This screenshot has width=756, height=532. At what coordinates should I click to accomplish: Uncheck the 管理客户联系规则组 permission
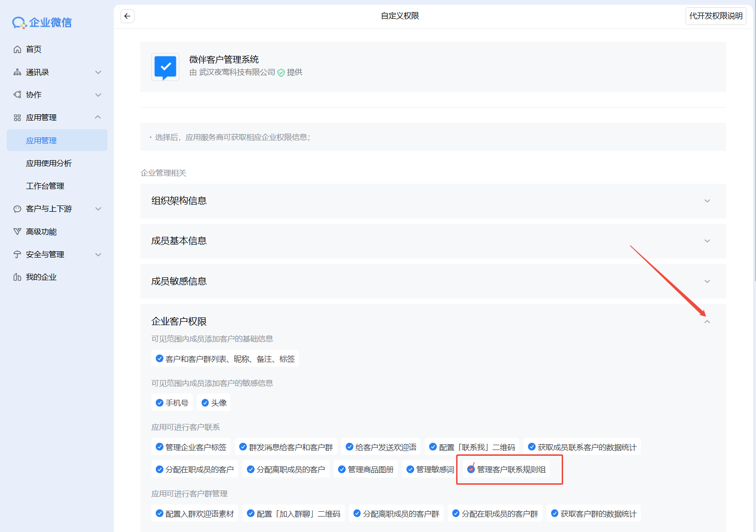tap(471, 469)
